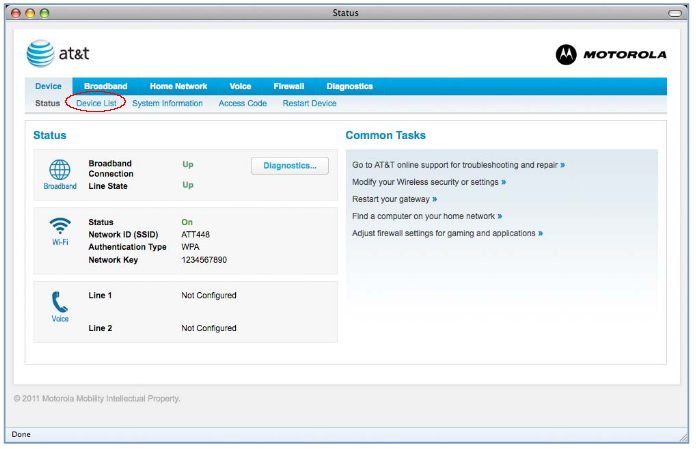This screenshot has width=696, height=449.
Task: Select the Firewall tab
Action: tap(288, 86)
